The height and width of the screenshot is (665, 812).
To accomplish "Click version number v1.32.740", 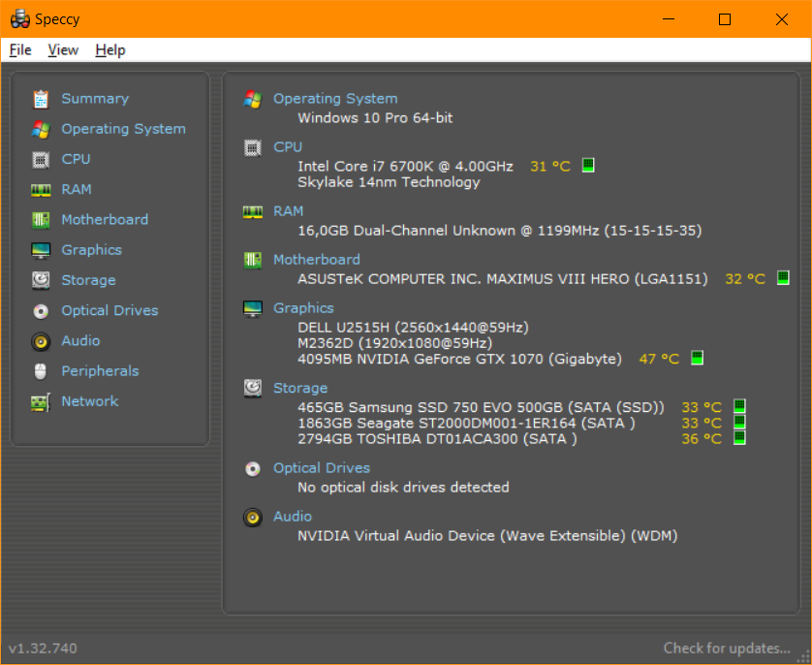I will [x=43, y=649].
